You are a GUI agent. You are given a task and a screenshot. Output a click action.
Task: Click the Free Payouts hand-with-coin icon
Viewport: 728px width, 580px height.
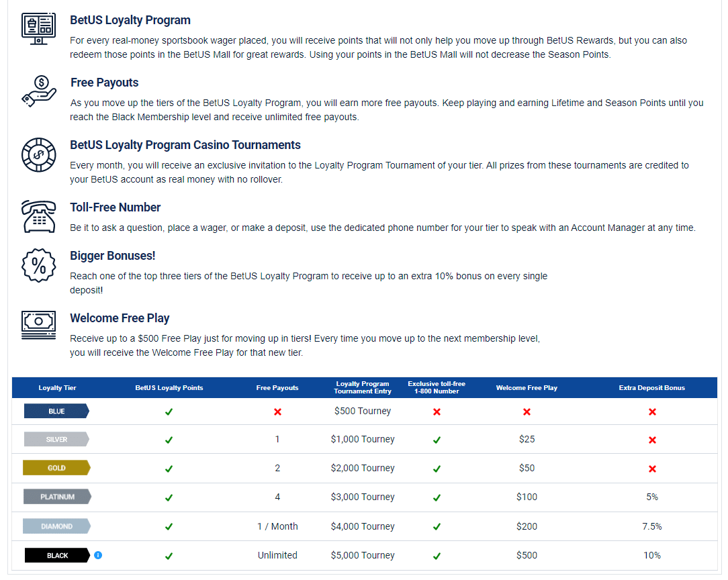click(x=38, y=91)
